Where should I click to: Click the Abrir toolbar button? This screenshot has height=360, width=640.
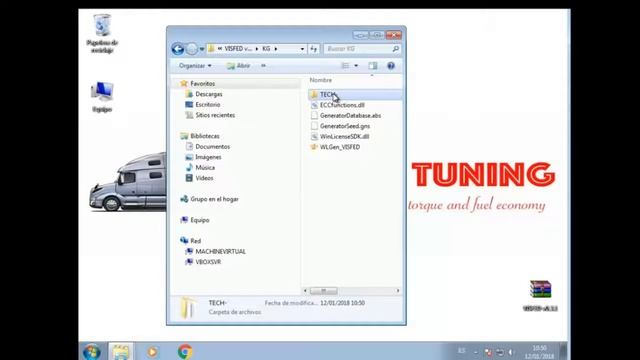pyautogui.click(x=238, y=66)
